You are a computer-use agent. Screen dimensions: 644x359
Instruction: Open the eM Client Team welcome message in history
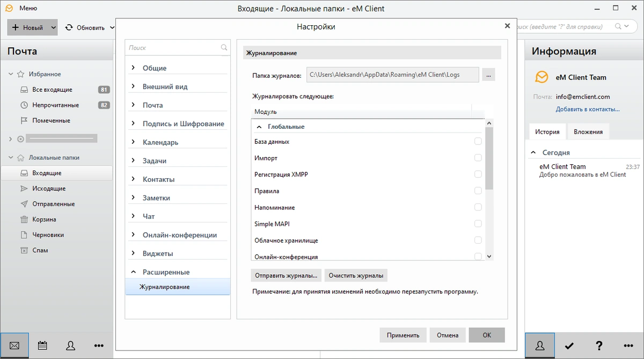585,171
